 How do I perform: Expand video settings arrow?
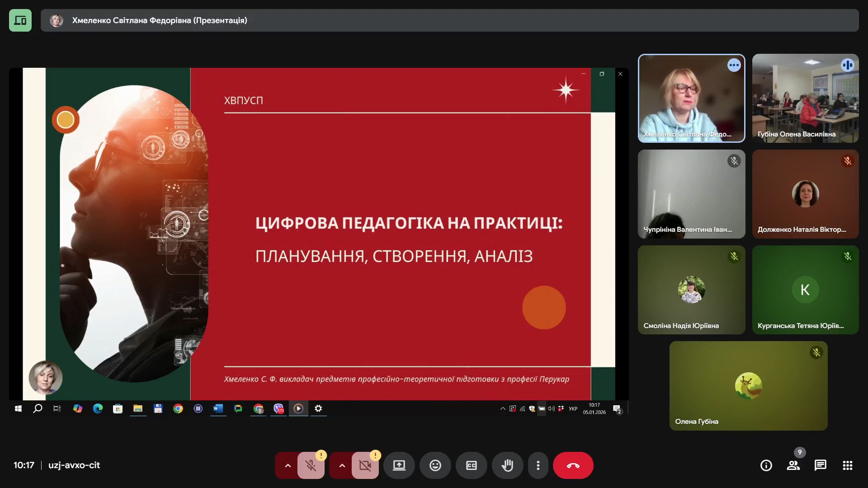(342, 465)
